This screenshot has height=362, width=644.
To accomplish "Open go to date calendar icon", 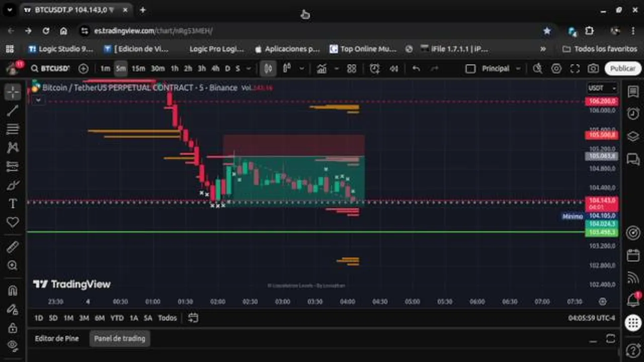I will pos(193,318).
